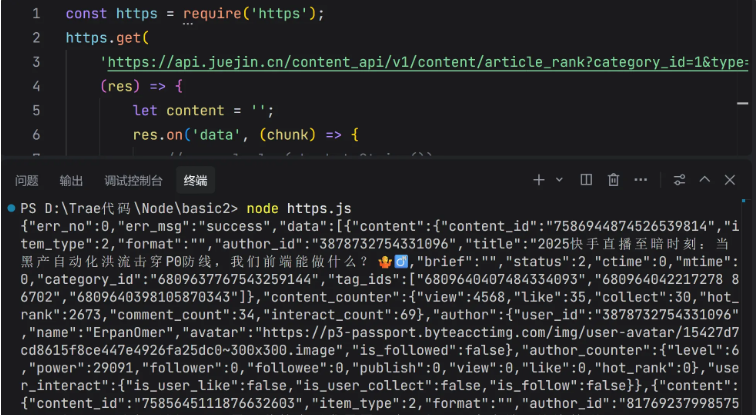The height and width of the screenshot is (415, 756).
Task: Click line number 2 in editor gutter
Action: point(36,38)
